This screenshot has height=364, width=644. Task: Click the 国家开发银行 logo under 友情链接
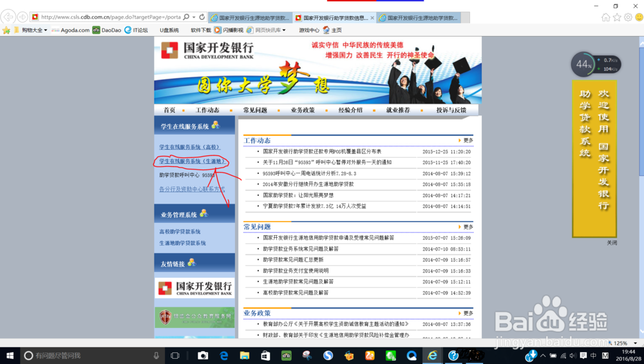coord(194,288)
